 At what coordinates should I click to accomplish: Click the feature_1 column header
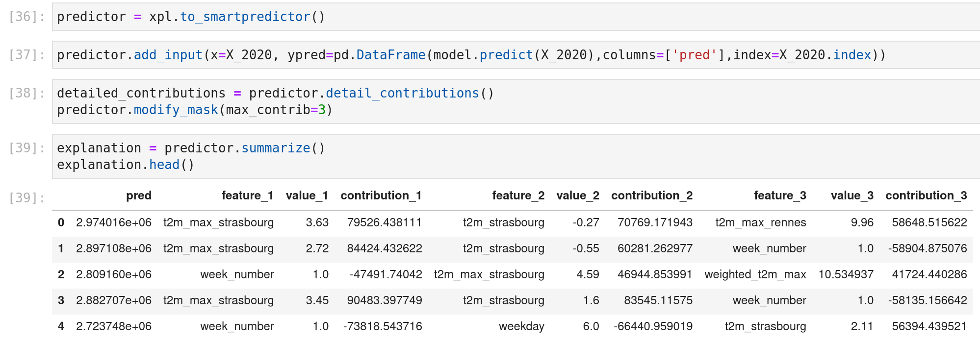(x=247, y=195)
